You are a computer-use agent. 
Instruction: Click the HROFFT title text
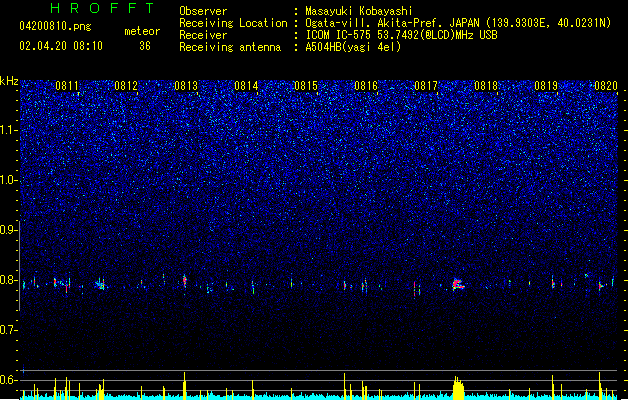(102, 8)
